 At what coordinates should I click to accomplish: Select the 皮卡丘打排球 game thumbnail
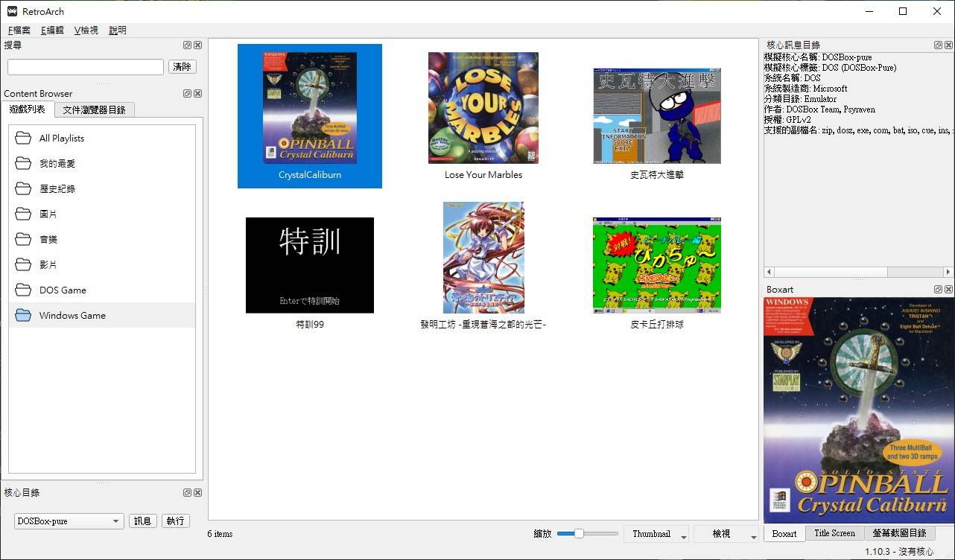(x=657, y=265)
